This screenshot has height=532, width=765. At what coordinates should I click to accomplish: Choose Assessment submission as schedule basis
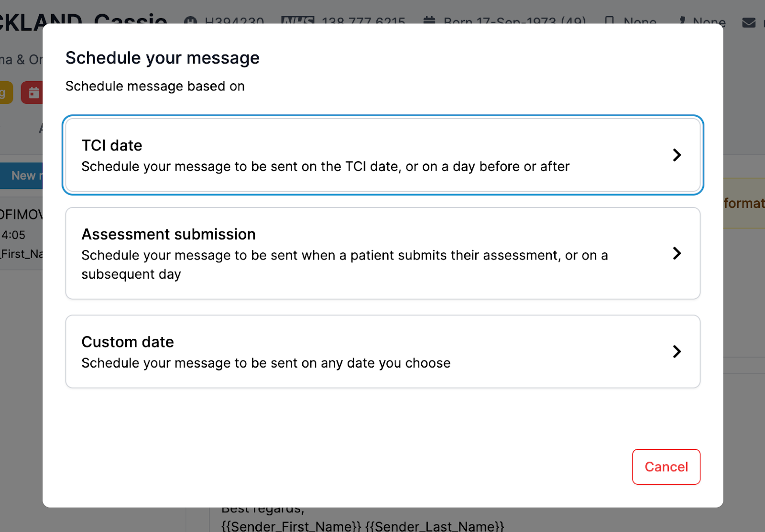click(325, 253)
